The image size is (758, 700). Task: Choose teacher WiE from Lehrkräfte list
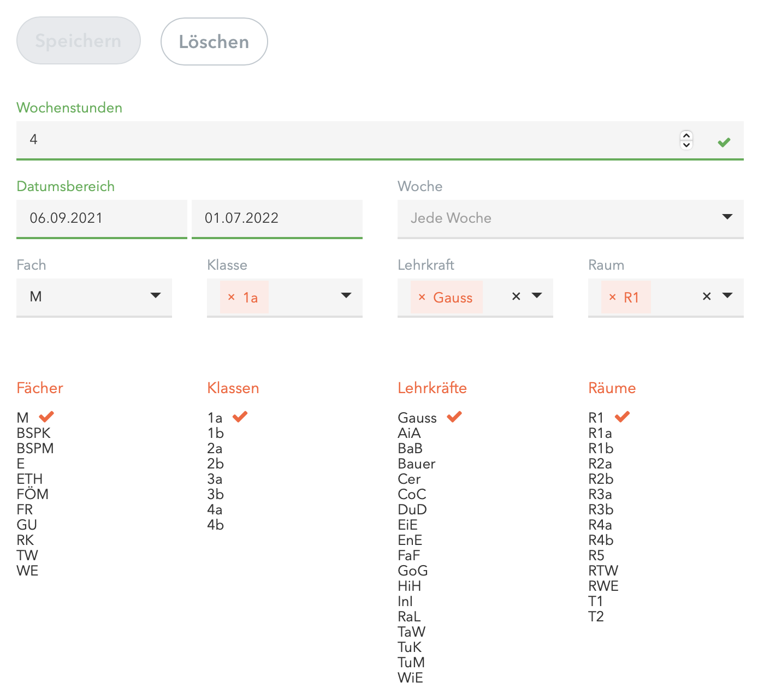(410, 678)
